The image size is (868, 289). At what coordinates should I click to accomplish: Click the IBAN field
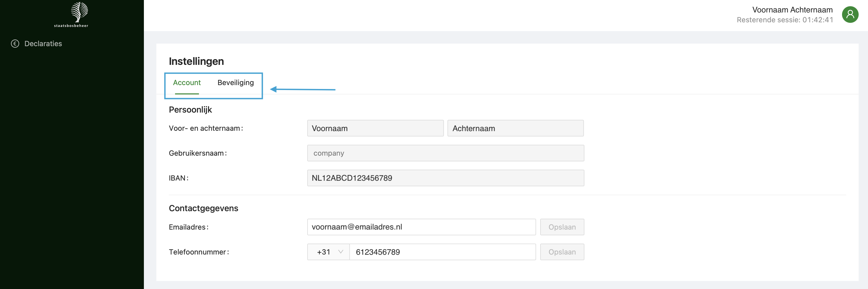click(445, 178)
